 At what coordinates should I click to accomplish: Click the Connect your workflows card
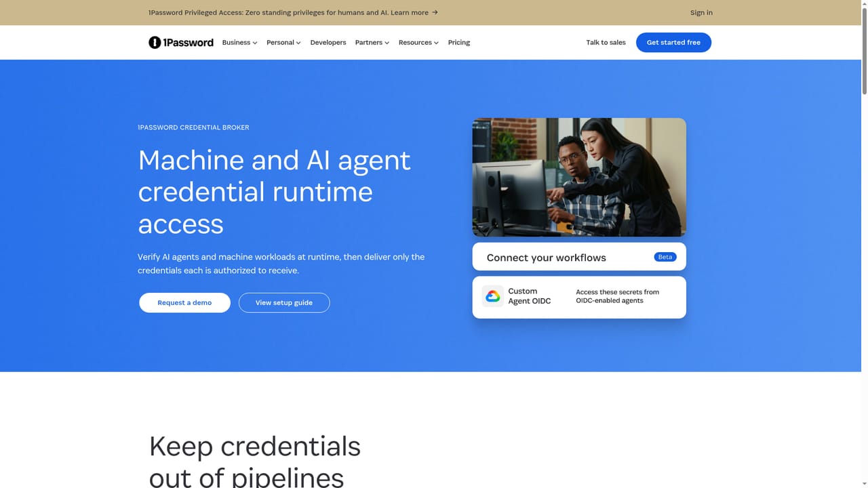pos(579,257)
